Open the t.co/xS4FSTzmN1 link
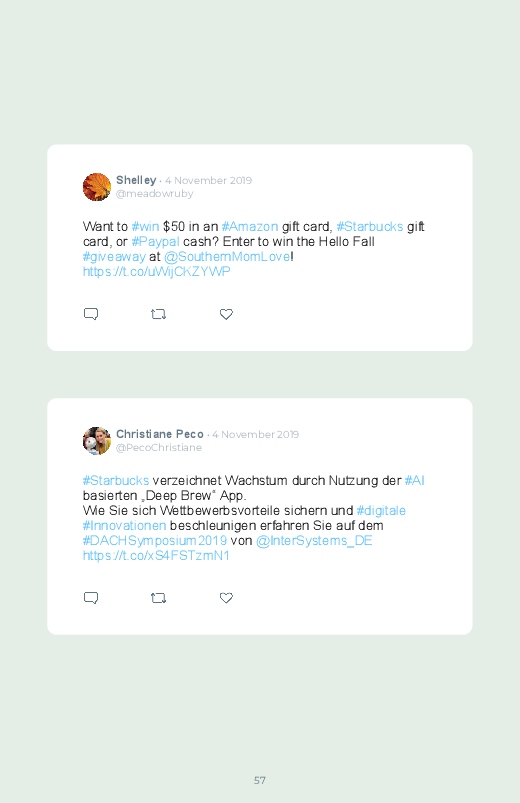Viewport: 520px width, 803px height. [156, 556]
